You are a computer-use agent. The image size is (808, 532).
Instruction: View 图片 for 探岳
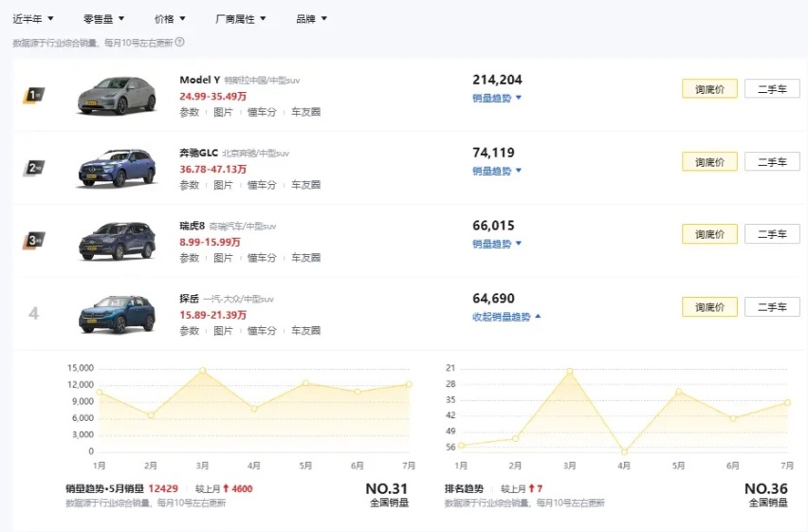[x=223, y=330]
